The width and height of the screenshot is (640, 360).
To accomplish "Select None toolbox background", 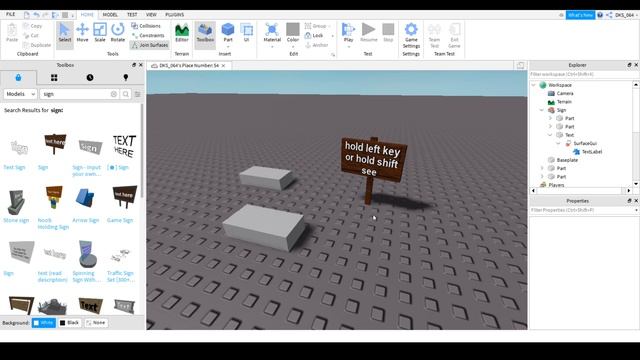I will [x=96, y=322].
